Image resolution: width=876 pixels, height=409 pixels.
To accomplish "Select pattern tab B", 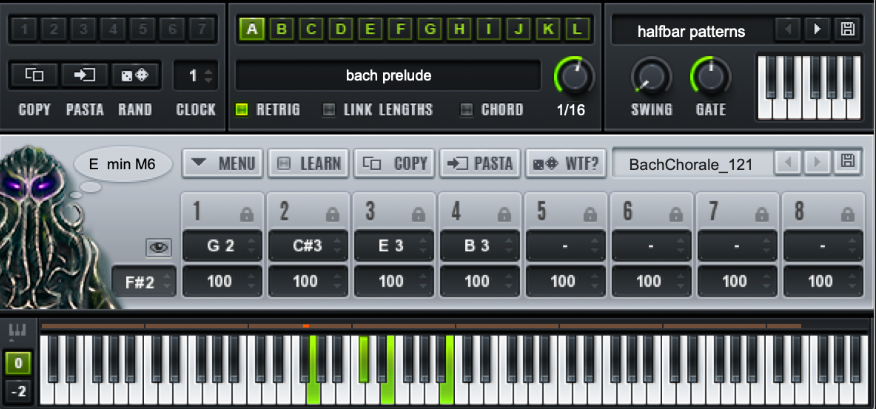I will [x=282, y=29].
